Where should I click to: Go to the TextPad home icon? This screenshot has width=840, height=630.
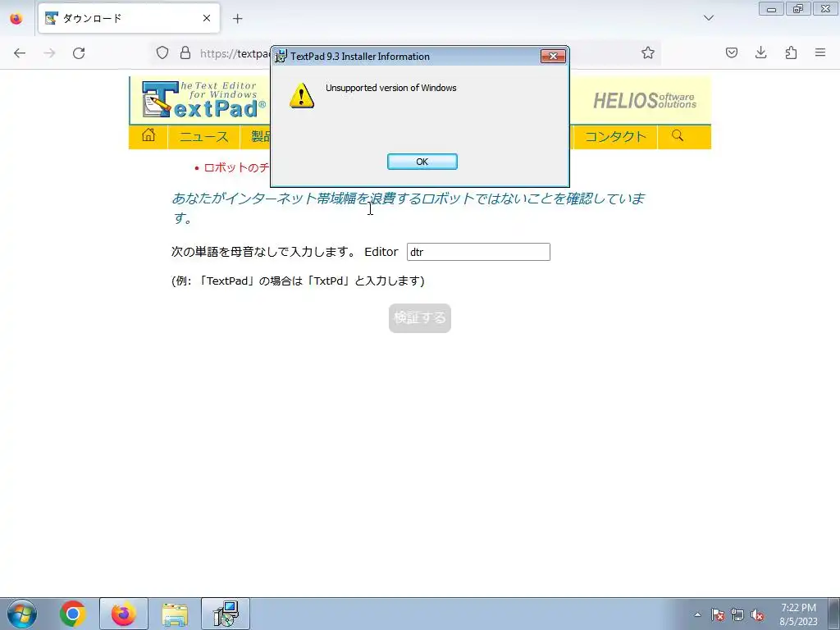coord(148,135)
